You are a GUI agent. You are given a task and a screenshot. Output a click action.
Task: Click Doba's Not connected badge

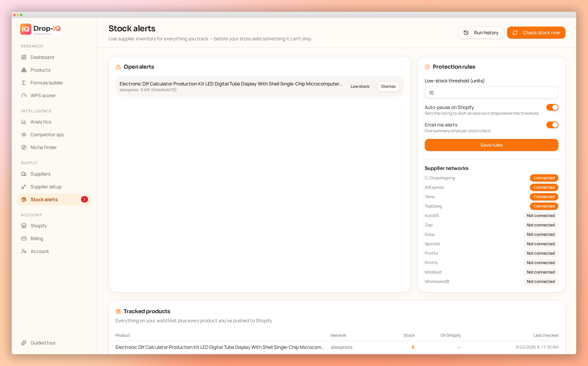541,235
